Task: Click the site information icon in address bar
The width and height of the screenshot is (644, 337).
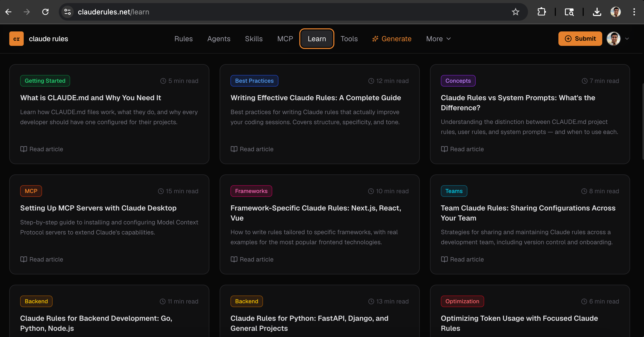Action: [68, 12]
